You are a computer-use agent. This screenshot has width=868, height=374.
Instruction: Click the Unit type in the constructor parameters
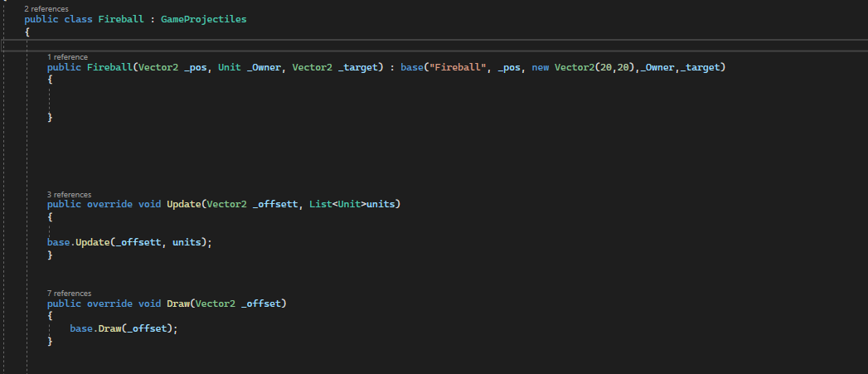(x=229, y=67)
